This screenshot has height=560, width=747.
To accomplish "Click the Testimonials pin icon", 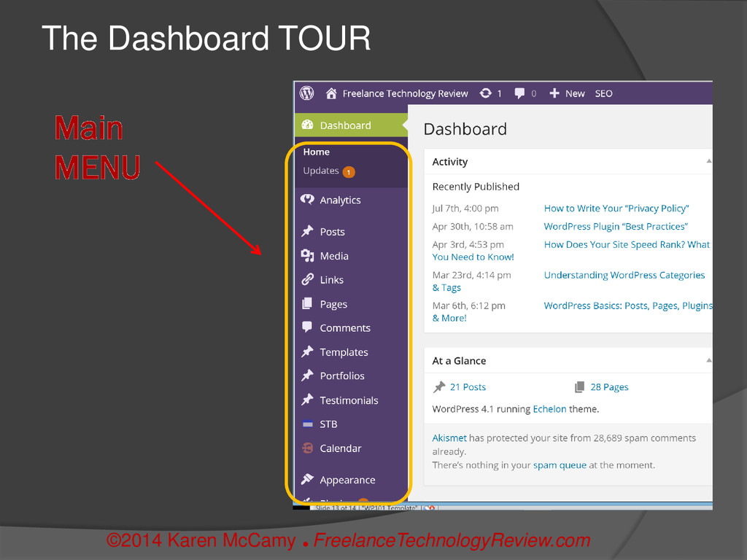I will (x=307, y=400).
